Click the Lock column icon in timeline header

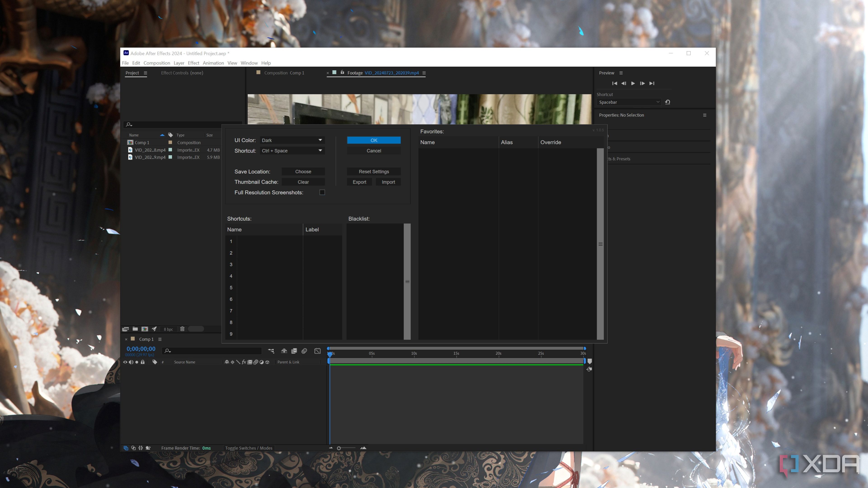[143, 362]
